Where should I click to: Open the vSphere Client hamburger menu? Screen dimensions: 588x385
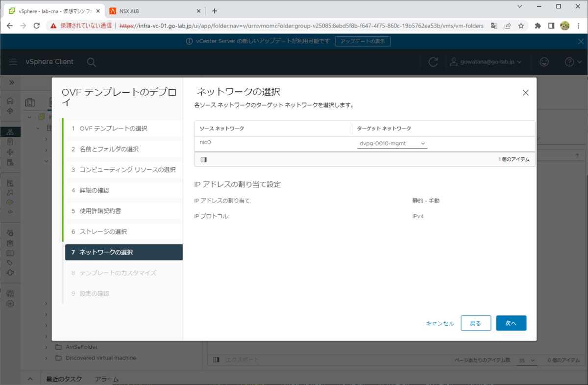click(13, 62)
